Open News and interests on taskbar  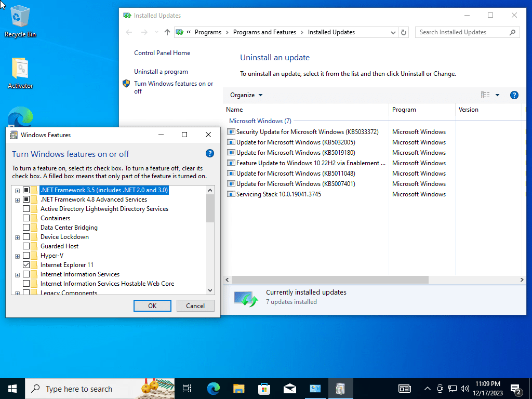[x=404, y=389]
